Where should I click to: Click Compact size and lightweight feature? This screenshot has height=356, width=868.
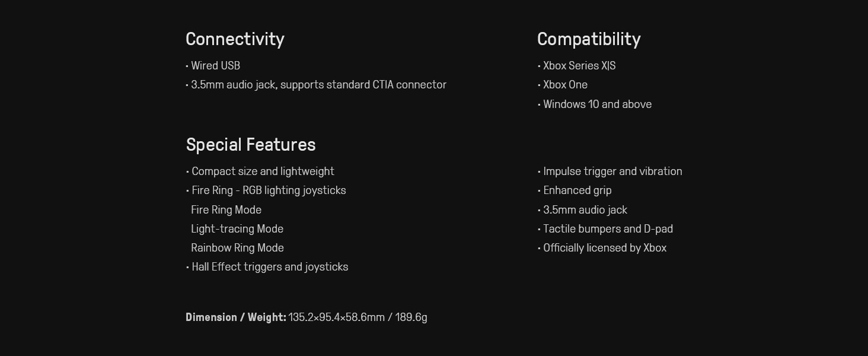click(x=263, y=171)
